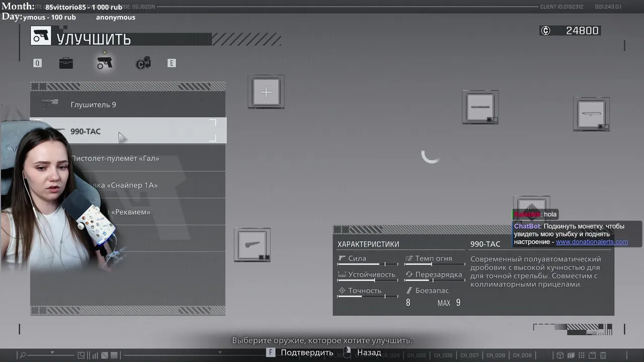This screenshot has height=362, width=644.
Task: Select Пистолет-пулемёт «Гал»
Action: (x=128, y=158)
